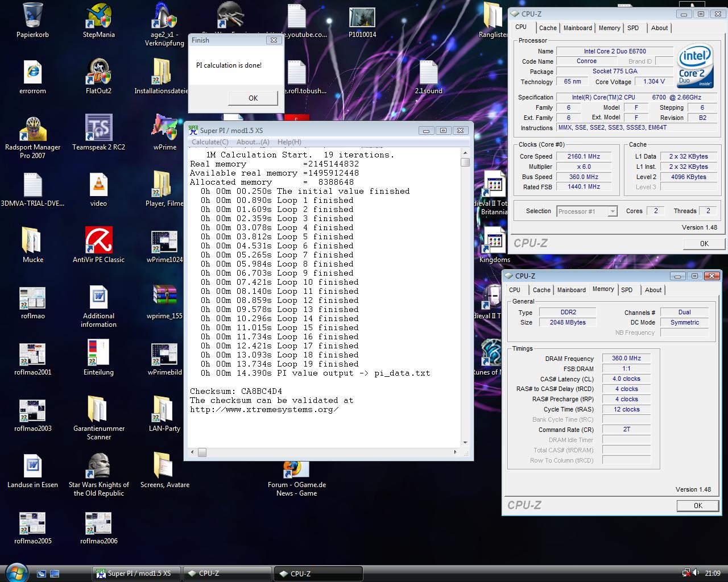Open the SPD tab in top CPU-Z window
The image size is (728, 582).
(x=633, y=28)
